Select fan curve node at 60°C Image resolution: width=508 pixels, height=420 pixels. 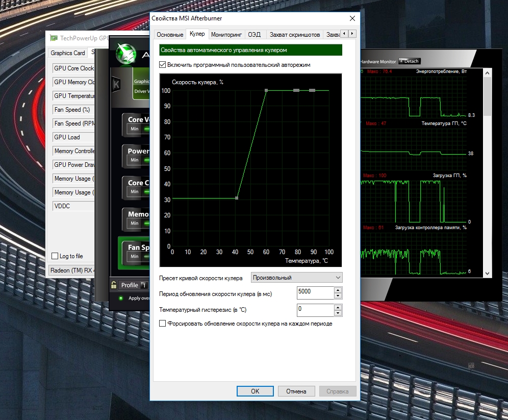pos(266,90)
